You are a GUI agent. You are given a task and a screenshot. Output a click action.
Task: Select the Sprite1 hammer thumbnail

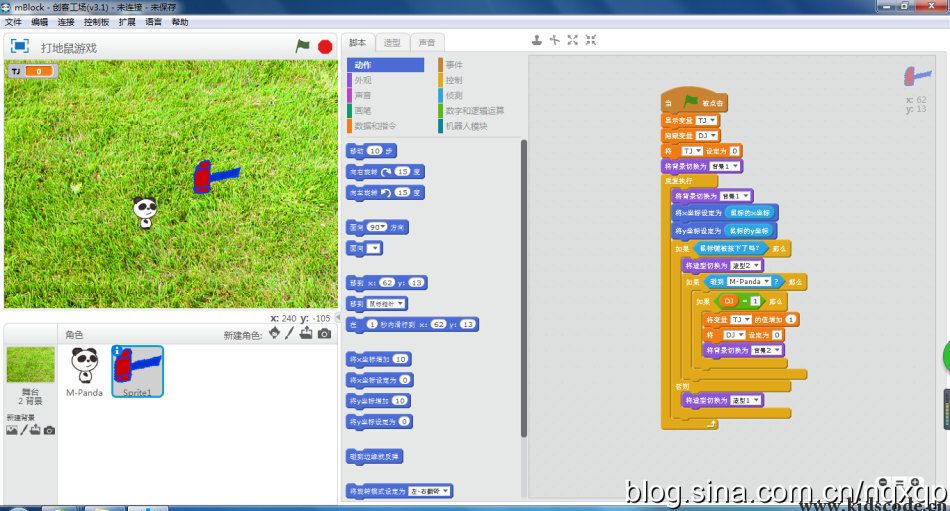tap(138, 372)
